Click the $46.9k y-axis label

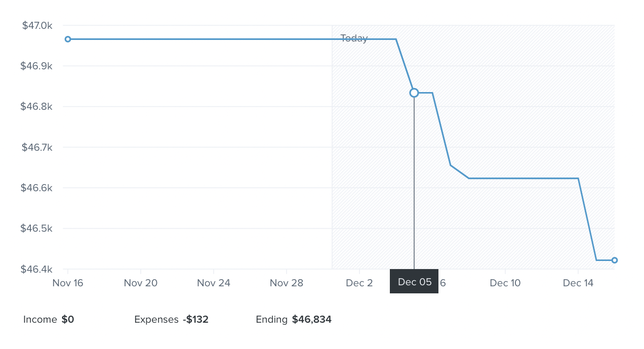37,66
